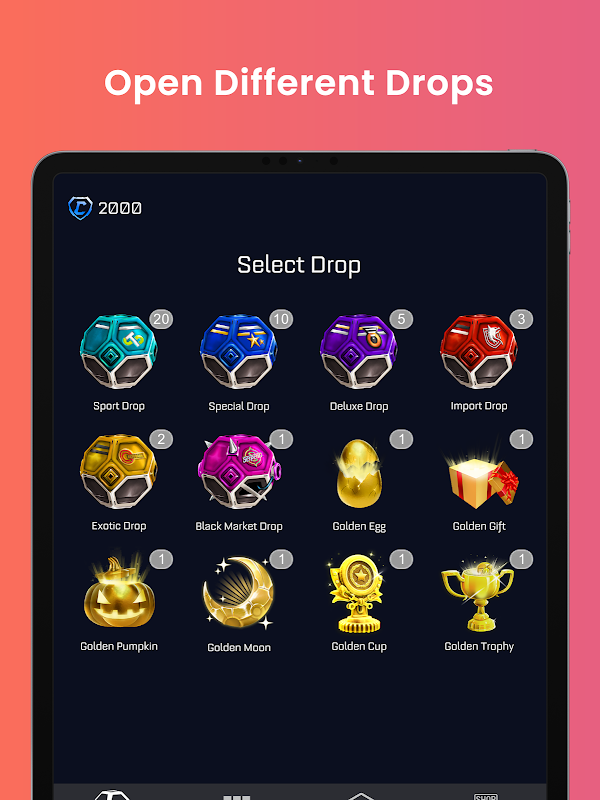
Task: Click the 2000 credits balance
Action: click(120, 208)
